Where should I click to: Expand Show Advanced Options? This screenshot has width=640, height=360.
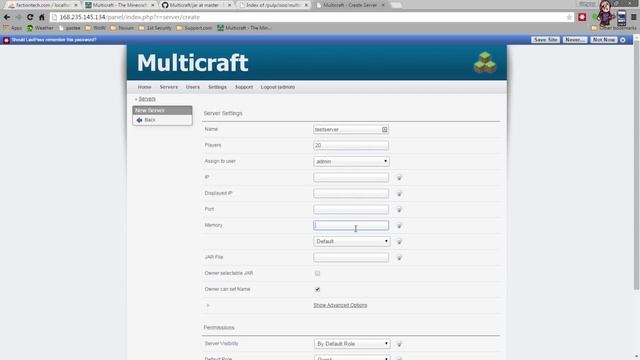[x=340, y=305]
